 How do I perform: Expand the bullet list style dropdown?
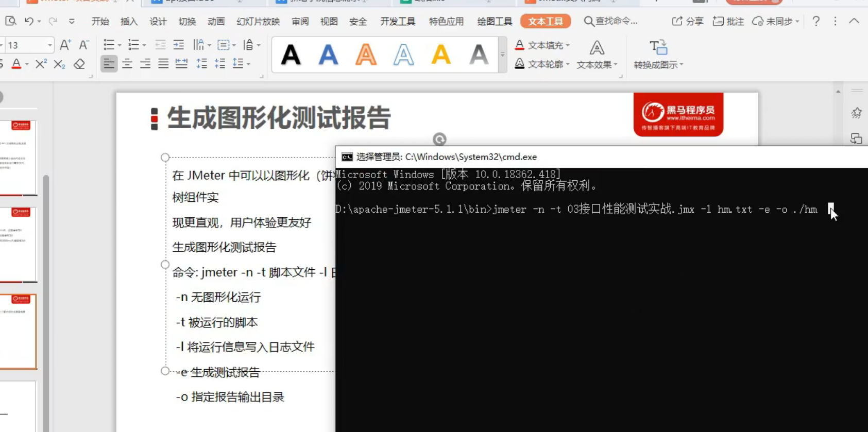click(x=120, y=45)
